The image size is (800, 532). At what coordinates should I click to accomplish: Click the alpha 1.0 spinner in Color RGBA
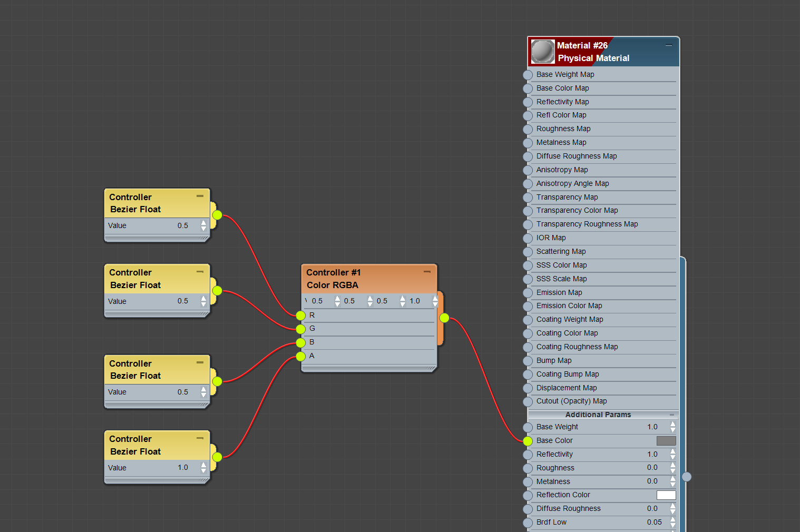tap(435, 301)
